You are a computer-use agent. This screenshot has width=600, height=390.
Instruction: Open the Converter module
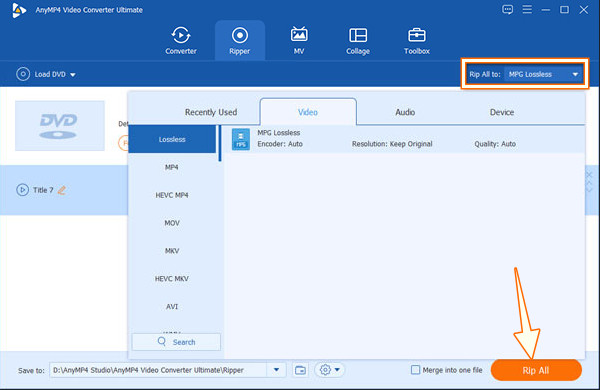(181, 41)
